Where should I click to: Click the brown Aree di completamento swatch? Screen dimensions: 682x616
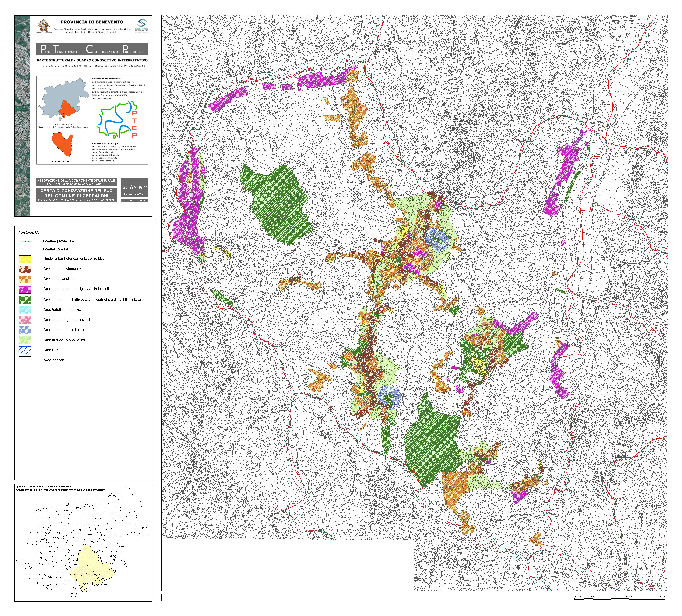(x=25, y=269)
